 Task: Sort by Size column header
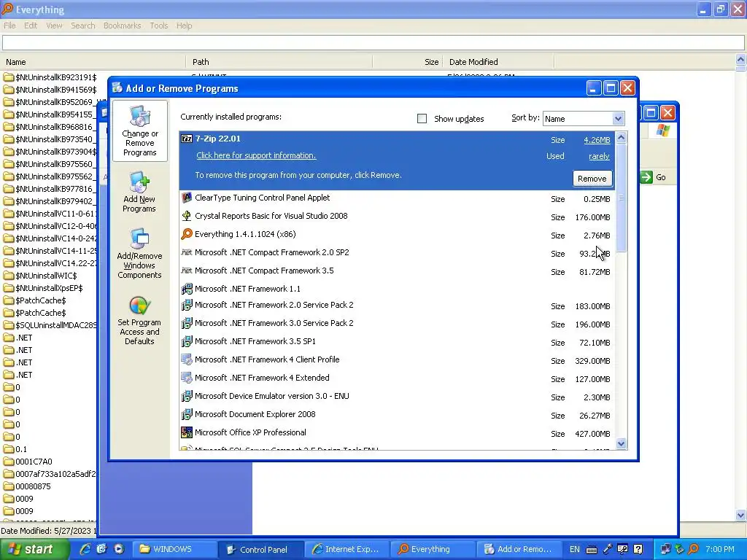(408, 62)
